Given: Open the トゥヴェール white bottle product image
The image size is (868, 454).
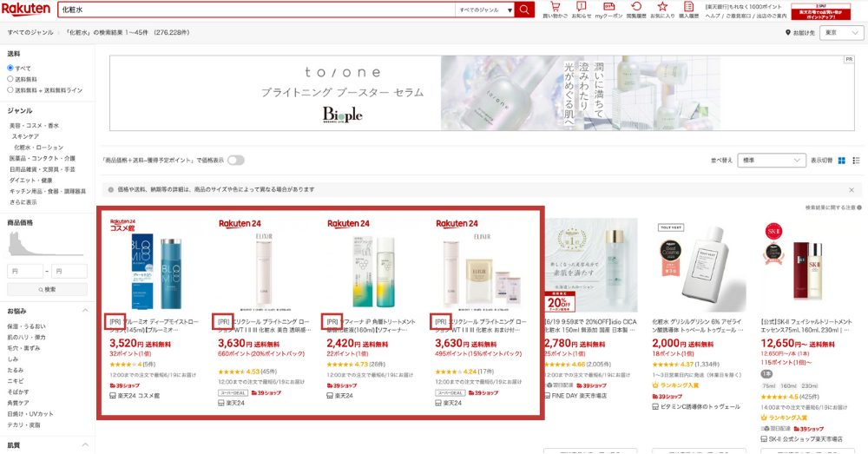Looking at the screenshot, I should click(699, 265).
